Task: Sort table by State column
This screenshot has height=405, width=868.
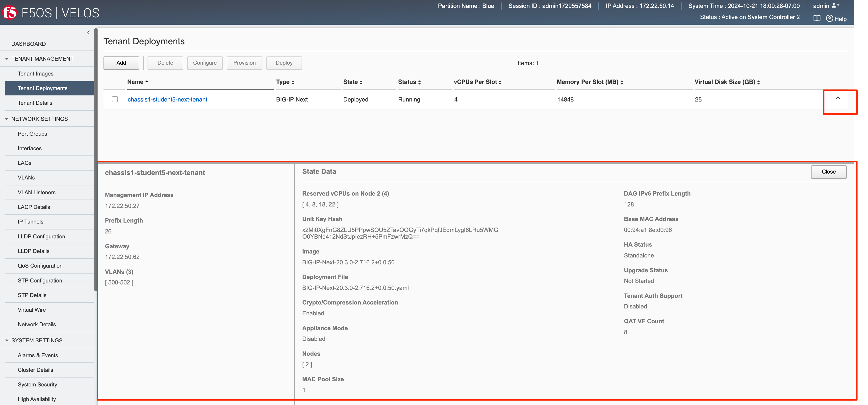Action: click(x=353, y=82)
